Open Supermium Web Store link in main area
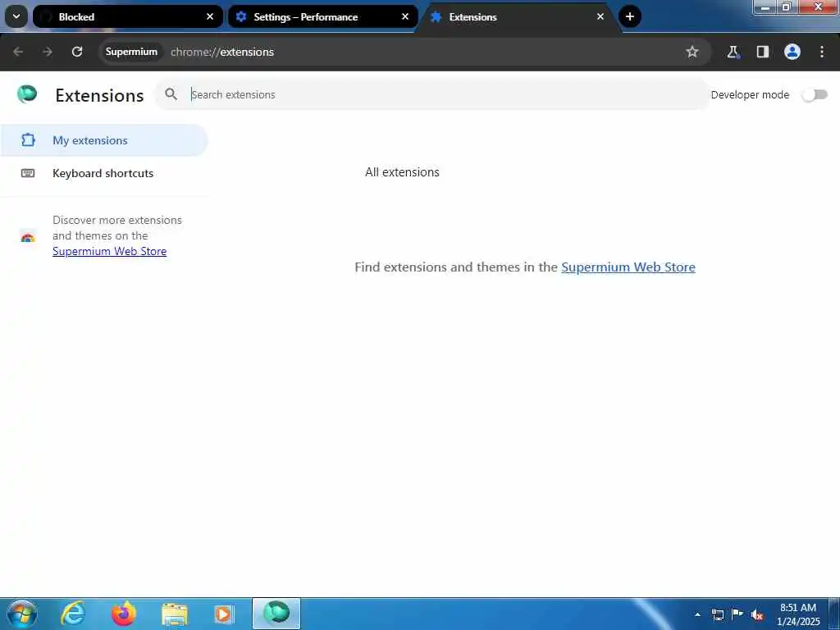Image resolution: width=840 pixels, height=630 pixels. click(628, 267)
